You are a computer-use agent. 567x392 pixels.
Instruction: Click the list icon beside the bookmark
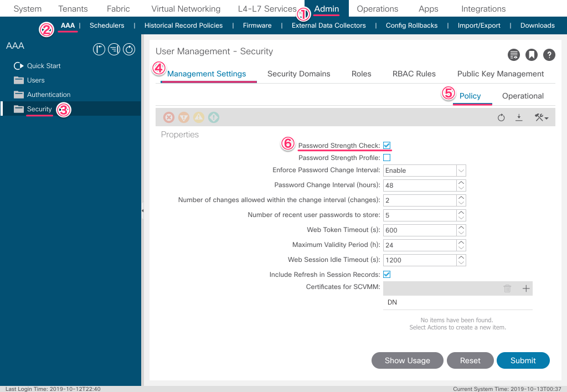click(513, 55)
